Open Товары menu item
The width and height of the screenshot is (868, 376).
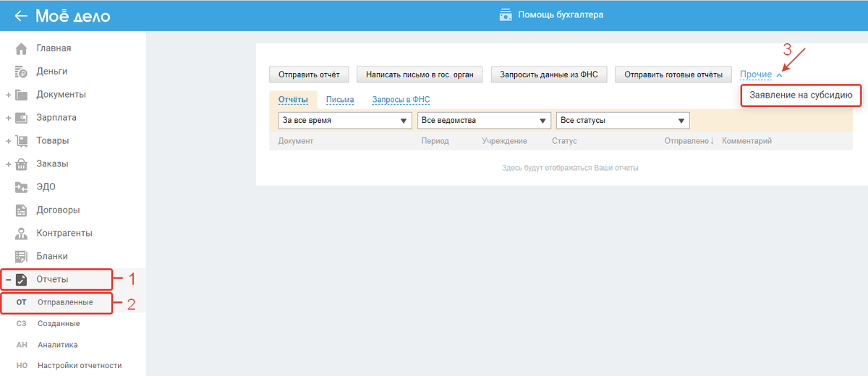click(53, 141)
